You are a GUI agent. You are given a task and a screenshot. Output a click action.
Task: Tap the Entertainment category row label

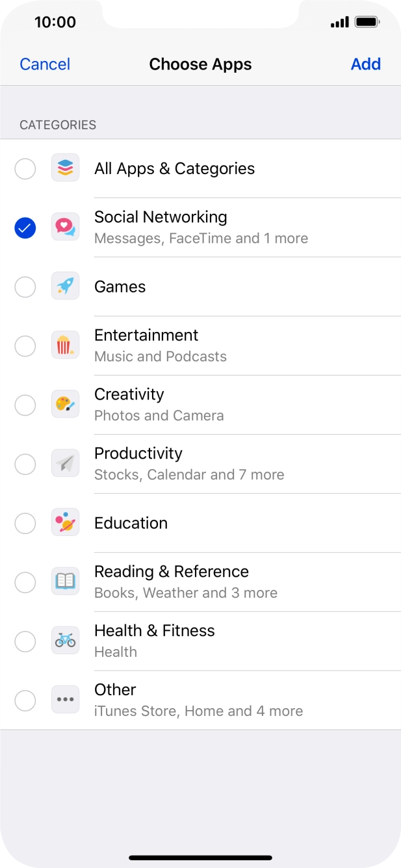[x=146, y=336]
